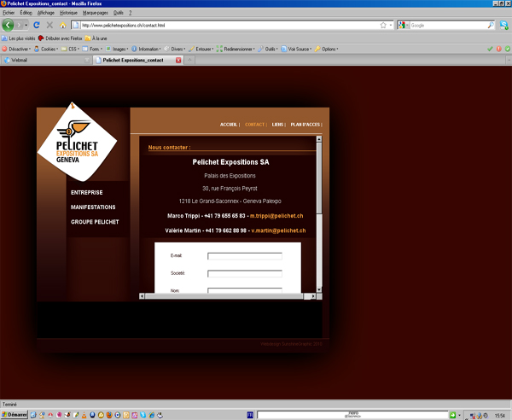Open the Fichier menu
The width and height of the screenshot is (512, 420).
pos(9,13)
